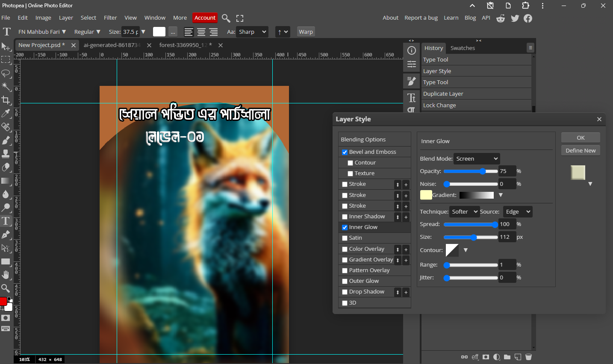Open the Regular font style dropdown
The height and width of the screenshot is (364, 613).
(87, 32)
